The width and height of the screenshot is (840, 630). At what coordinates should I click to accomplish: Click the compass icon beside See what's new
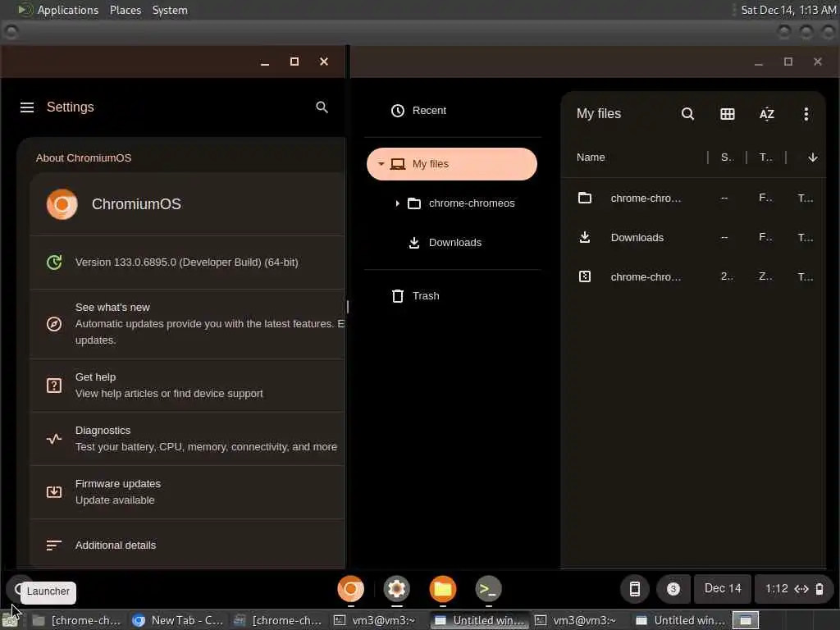coord(54,323)
